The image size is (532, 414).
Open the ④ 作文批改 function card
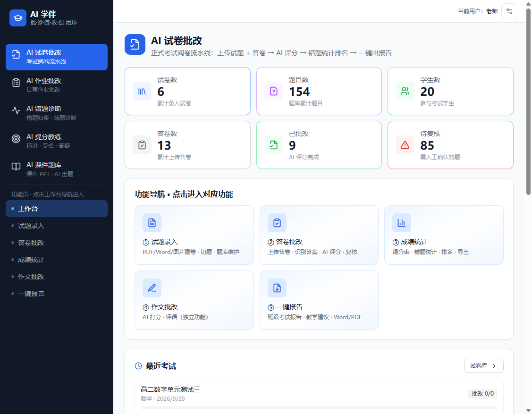[194, 300]
